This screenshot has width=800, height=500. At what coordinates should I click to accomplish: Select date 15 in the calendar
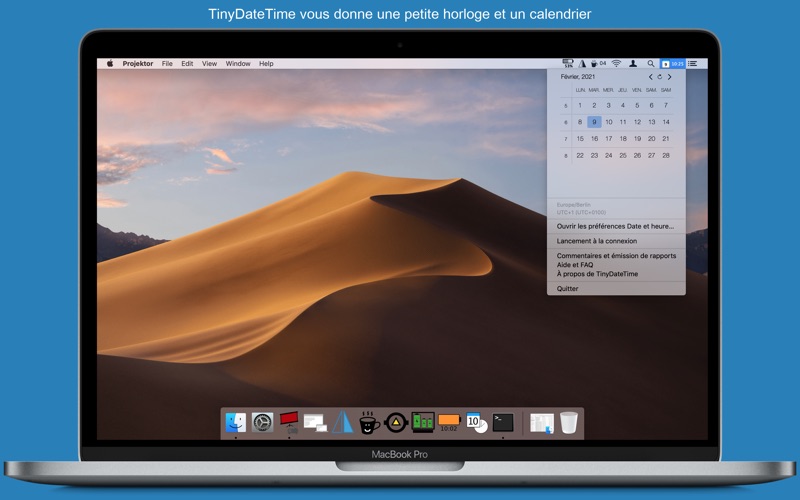coord(580,139)
